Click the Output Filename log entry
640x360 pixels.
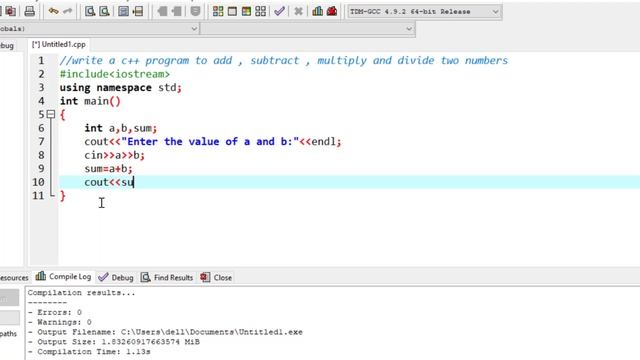[165, 332]
